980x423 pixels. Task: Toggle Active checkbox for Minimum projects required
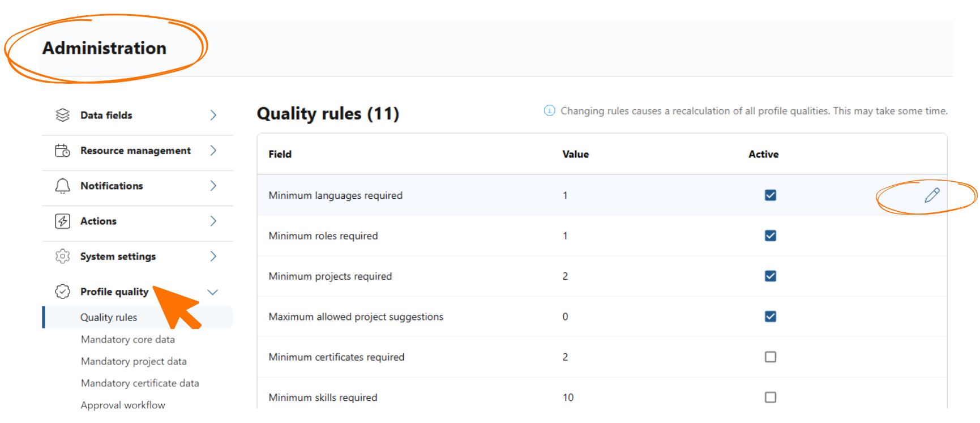(x=770, y=276)
